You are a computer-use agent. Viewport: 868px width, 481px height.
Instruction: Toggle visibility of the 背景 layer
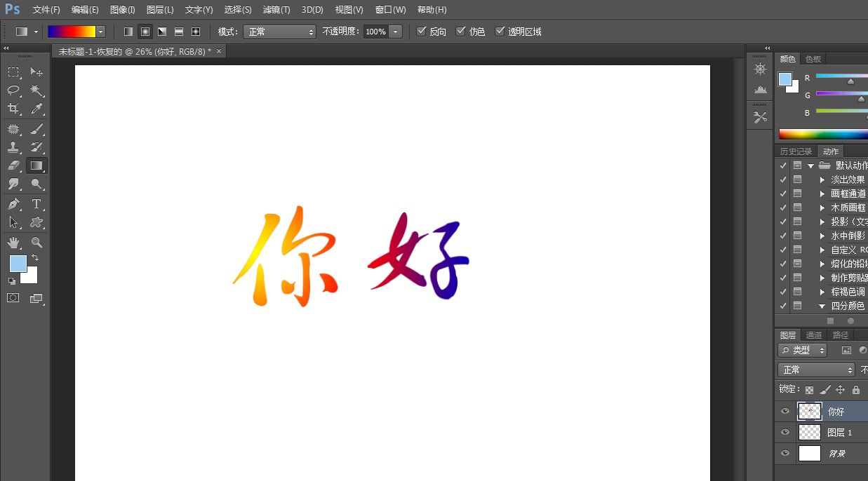point(784,454)
